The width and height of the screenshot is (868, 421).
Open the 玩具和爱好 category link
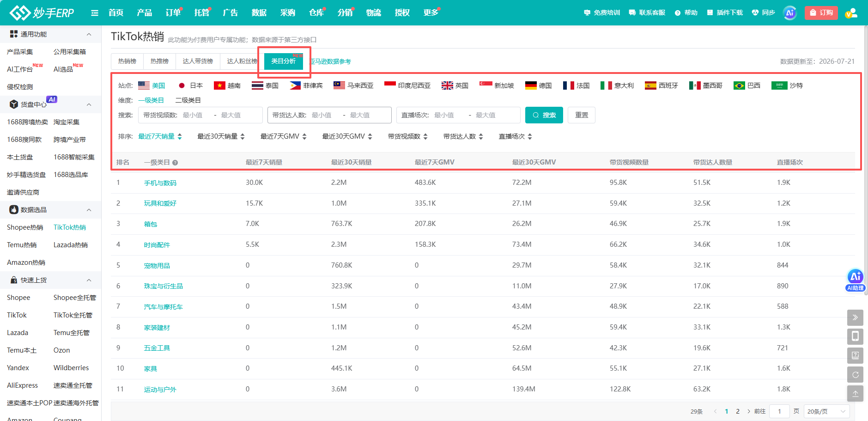click(x=160, y=203)
